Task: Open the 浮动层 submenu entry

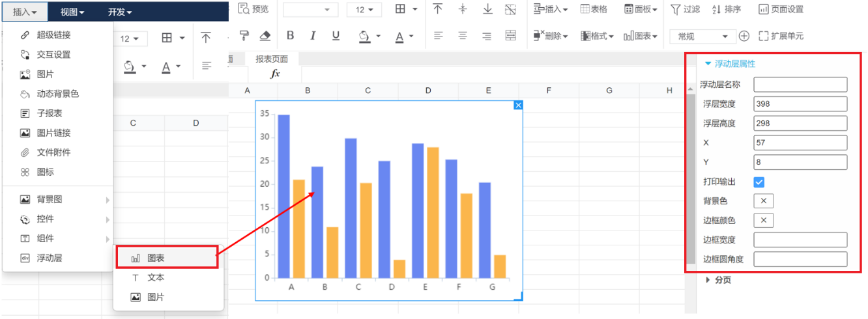Action: pos(57,258)
